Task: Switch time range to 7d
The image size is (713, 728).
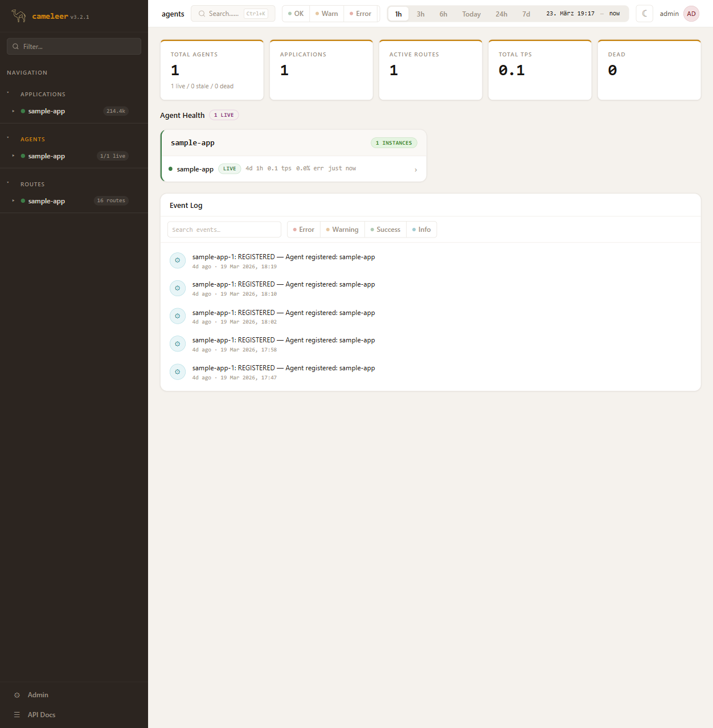Action: 526,14
